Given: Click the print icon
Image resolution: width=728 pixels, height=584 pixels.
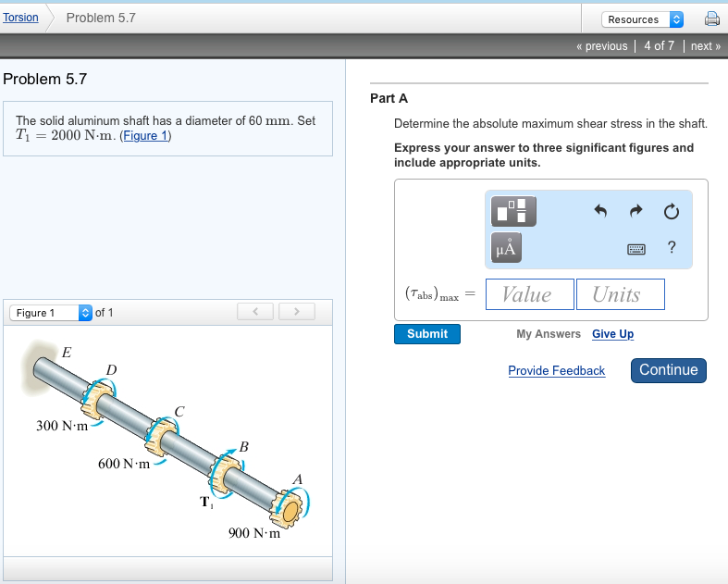Looking at the screenshot, I should pos(711,19).
